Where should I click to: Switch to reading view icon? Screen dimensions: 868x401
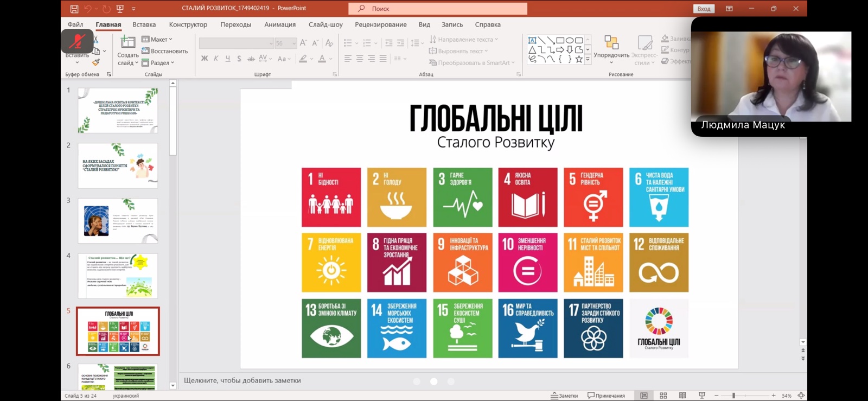[x=682, y=396]
